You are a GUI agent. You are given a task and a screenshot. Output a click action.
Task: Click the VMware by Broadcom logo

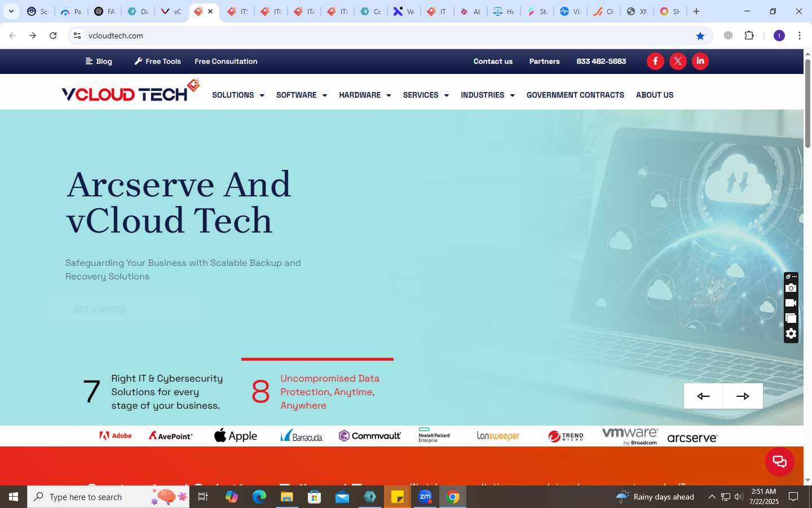630,436
